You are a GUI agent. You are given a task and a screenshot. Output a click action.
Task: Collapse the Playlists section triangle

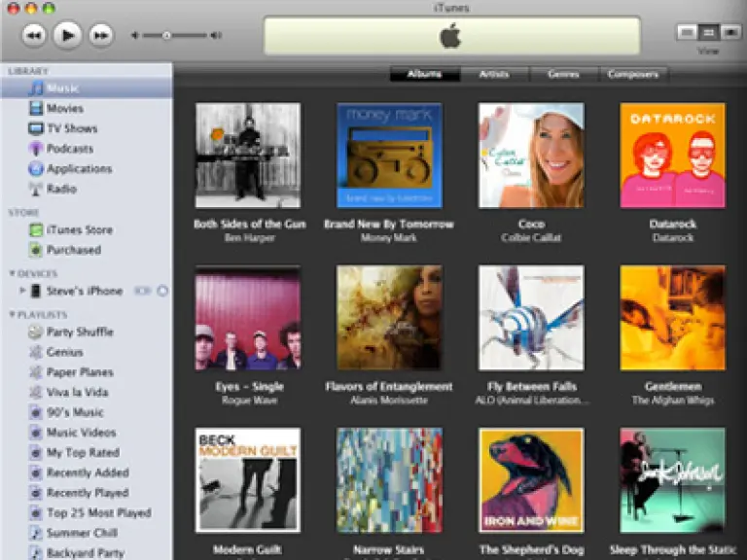coord(13,315)
